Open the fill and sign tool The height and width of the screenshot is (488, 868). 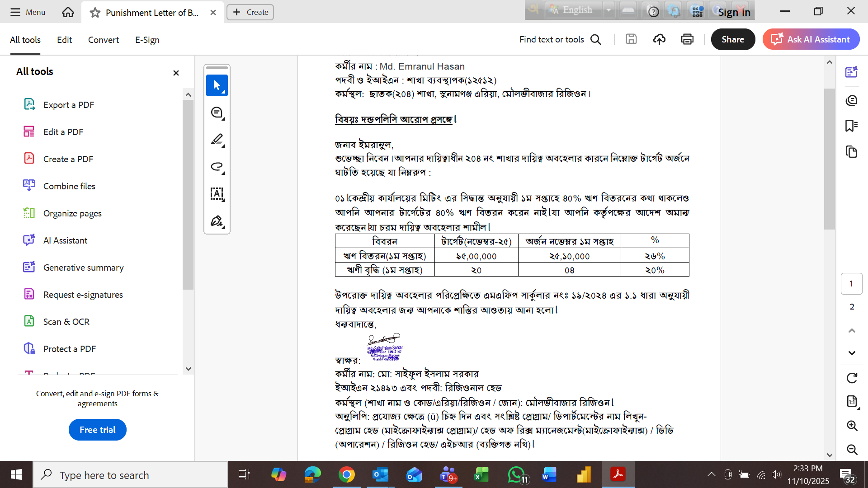click(217, 221)
